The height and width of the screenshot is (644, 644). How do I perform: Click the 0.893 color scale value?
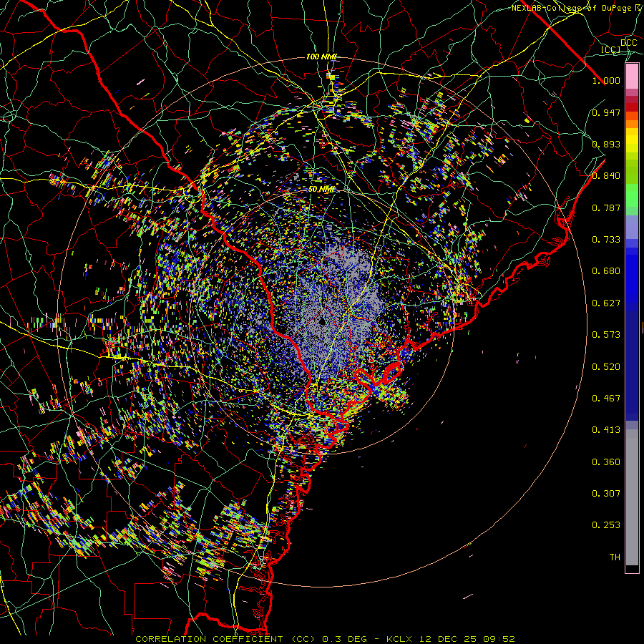pyautogui.click(x=606, y=144)
